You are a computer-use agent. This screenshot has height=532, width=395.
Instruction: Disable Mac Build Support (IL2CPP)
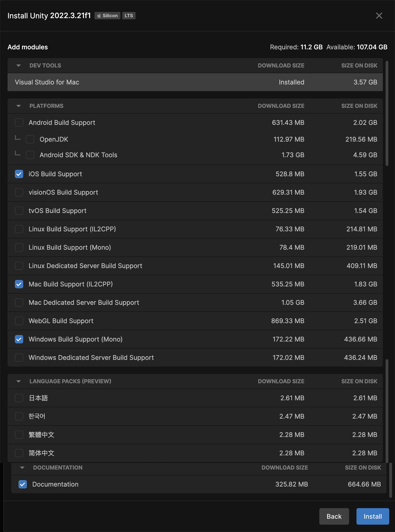[x=19, y=284]
